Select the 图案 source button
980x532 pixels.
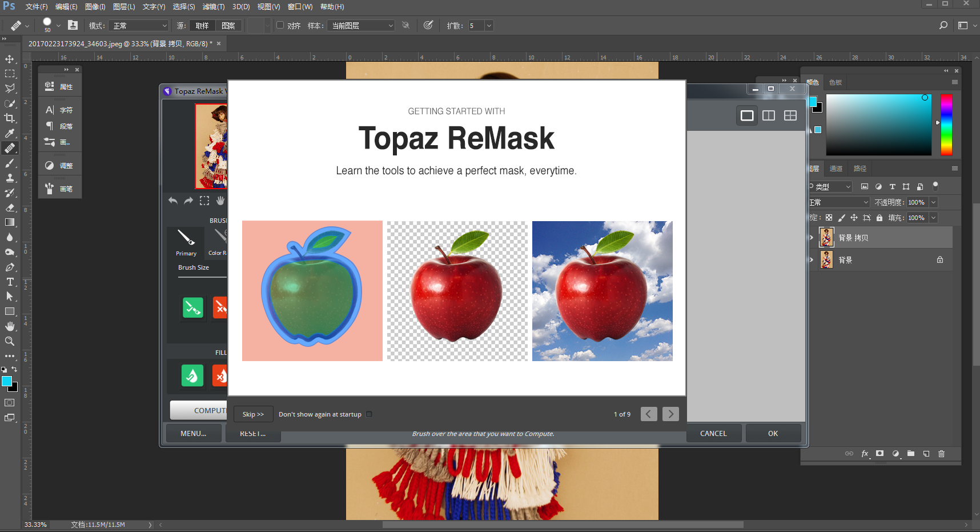click(x=228, y=26)
